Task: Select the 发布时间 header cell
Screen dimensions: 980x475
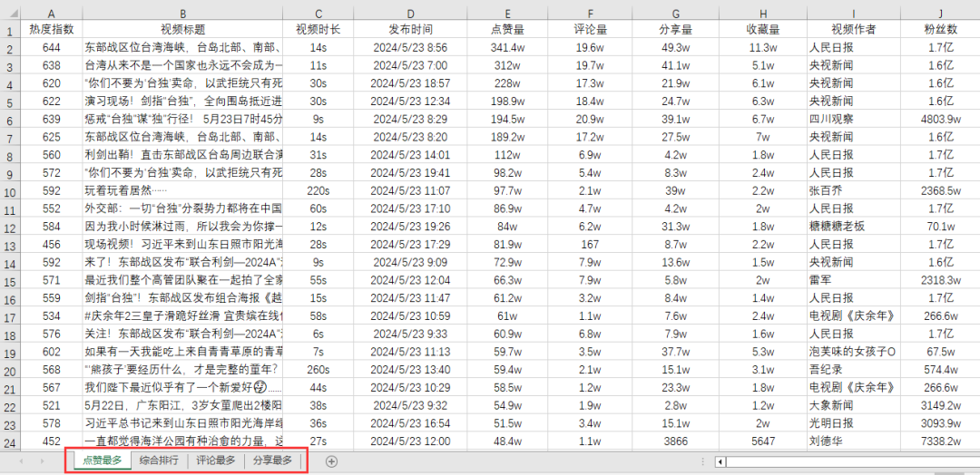Action: (410, 30)
